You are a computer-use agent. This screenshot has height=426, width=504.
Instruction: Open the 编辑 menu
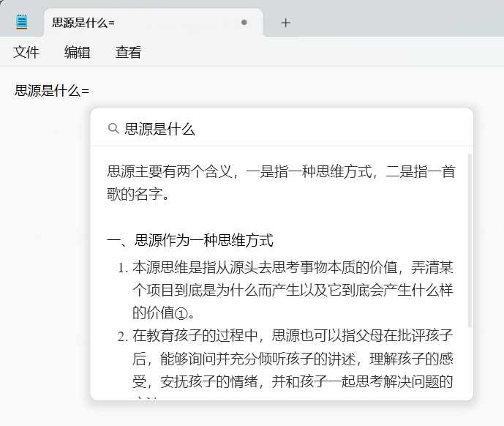coord(77,52)
